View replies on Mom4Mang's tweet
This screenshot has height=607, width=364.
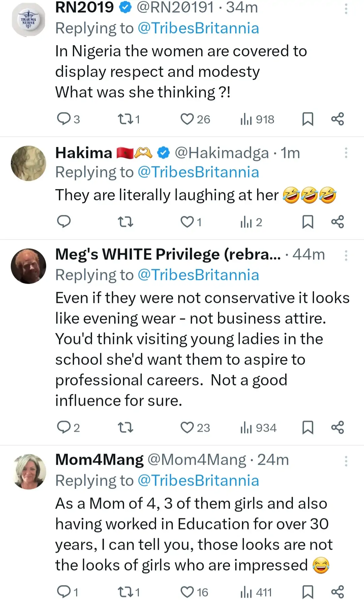[x=64, y=592]
